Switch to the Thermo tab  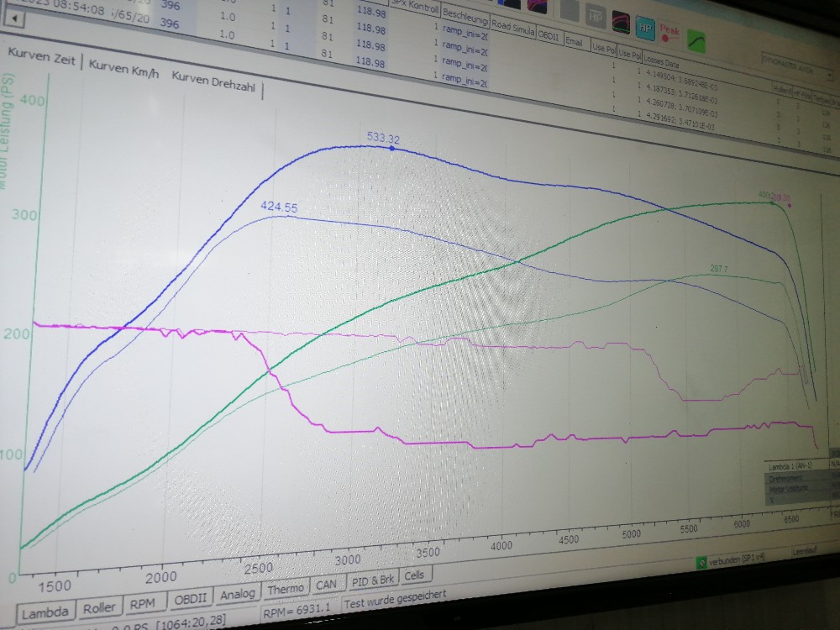tap(286, 591)
